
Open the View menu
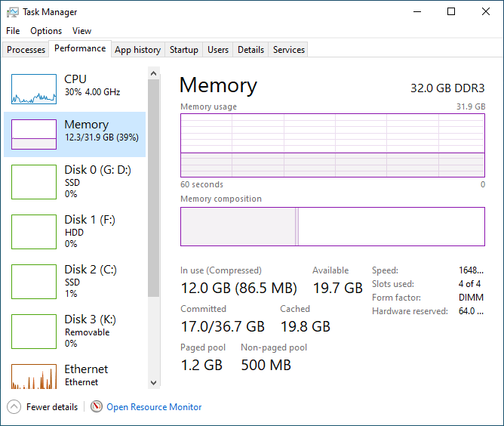tap(81, 31)
